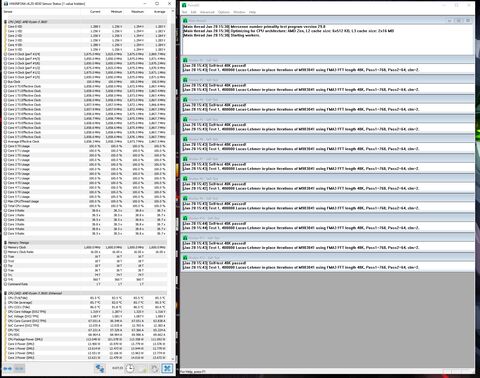The height and width of the screenshot is (378, 480).
Task: Close the Main thread child window
Action: (x=468, y=21)
